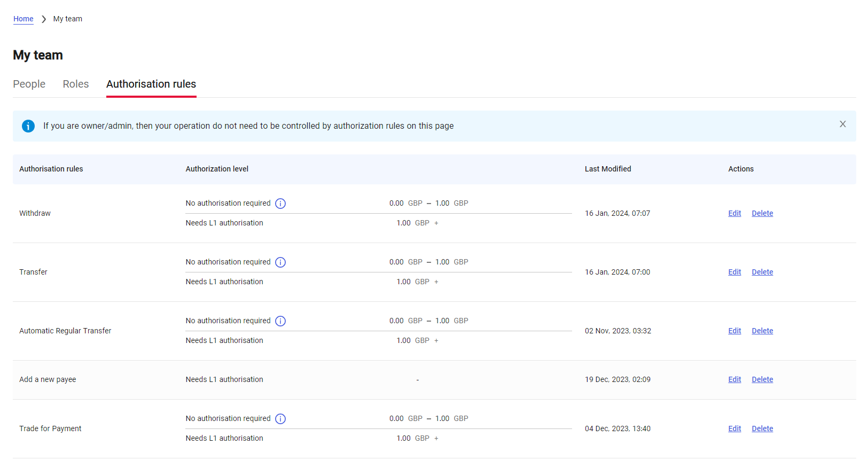Open the Roles tab
Viewport: 868px width, 460px height.
[76, 84]
